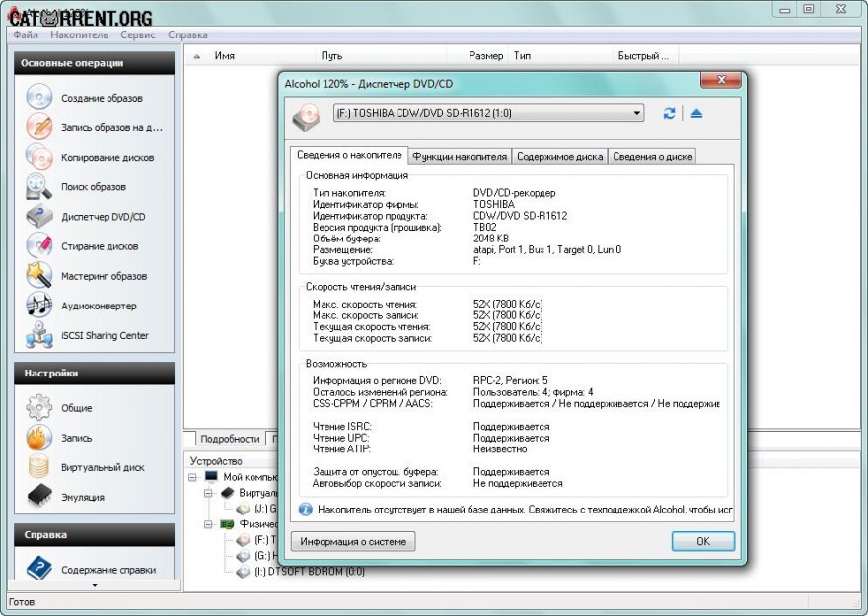This screenshot has height=616, width=868.
Task: Open the Содержание справки help icon
Action: pyautogui.click(x=38, y=569)
